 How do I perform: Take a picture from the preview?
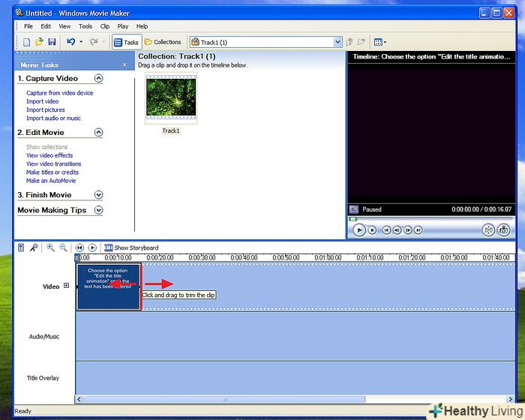coord(504,230)
